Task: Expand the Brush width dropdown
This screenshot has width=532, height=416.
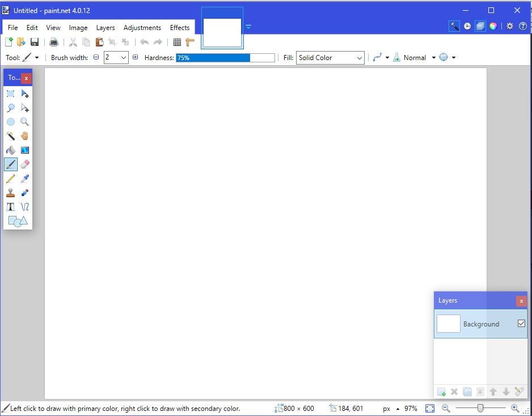Action: (123, 58)
